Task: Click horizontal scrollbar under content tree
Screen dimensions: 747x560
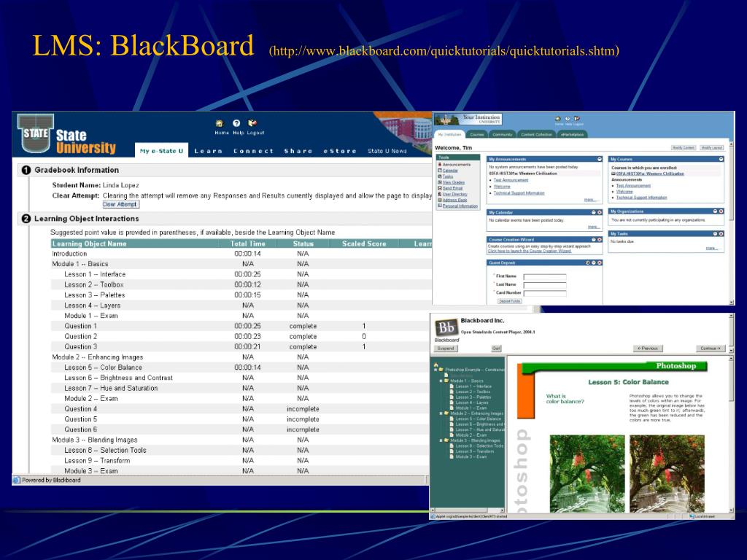Action: pyautogui.click(x=467, y=510)
